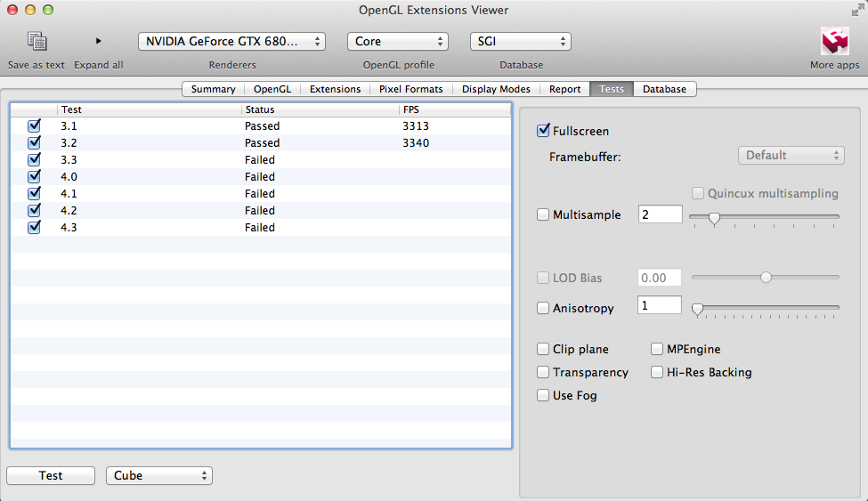Open the NVIDIA GeForce GTX 680 renderer dropdown
The height and width of the screenshot is (501, 868).
click(x=231, y=42)
